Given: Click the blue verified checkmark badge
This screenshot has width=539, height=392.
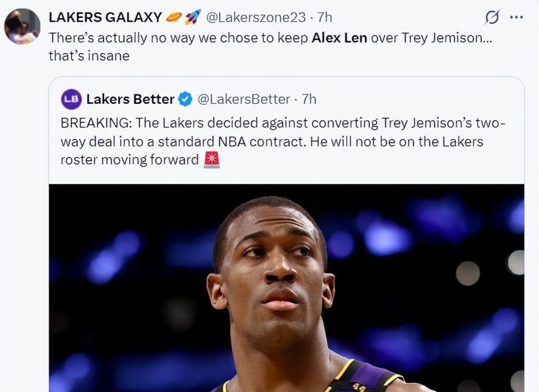Looking at the screenshot, I should tap(185, 99).
